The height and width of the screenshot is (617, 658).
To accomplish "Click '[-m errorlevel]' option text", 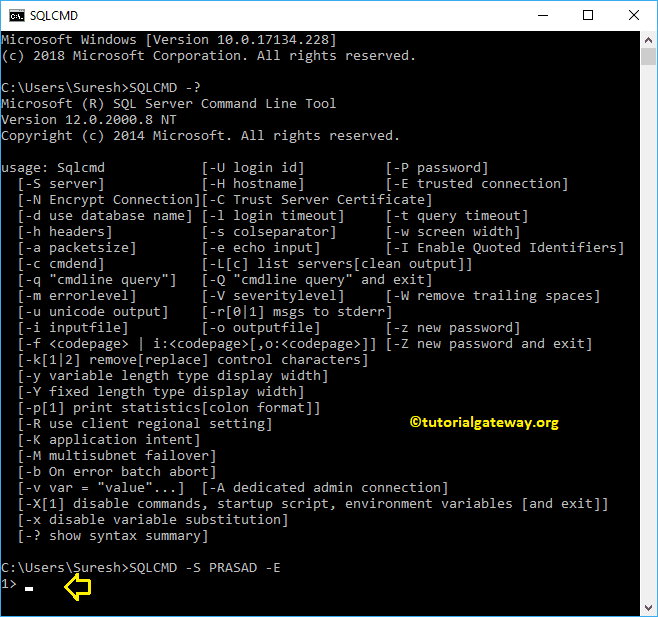I will [77, 296].
